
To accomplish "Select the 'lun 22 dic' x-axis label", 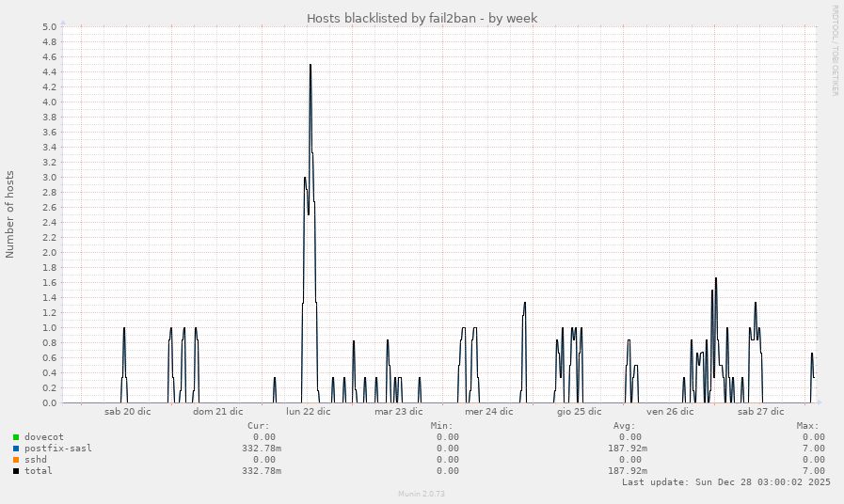I will point(308,411).
